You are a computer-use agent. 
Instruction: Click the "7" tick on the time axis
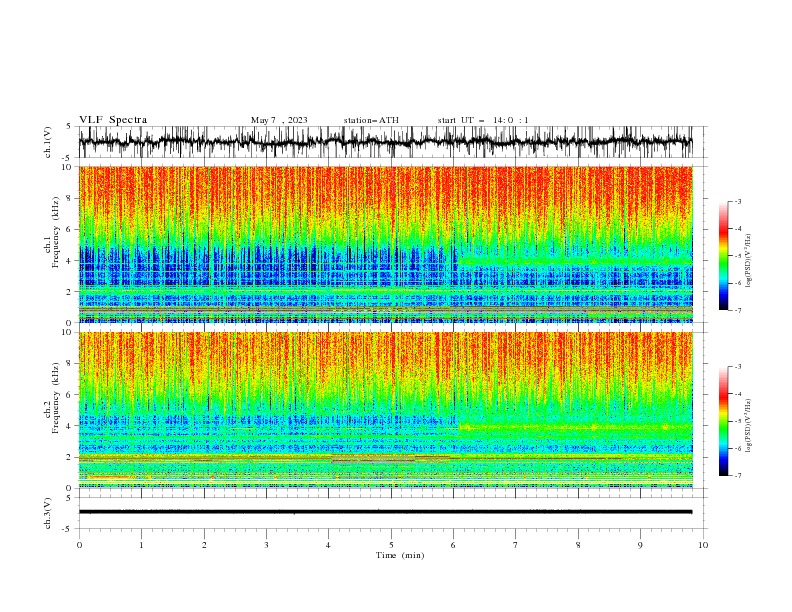[x=516, y=545]
